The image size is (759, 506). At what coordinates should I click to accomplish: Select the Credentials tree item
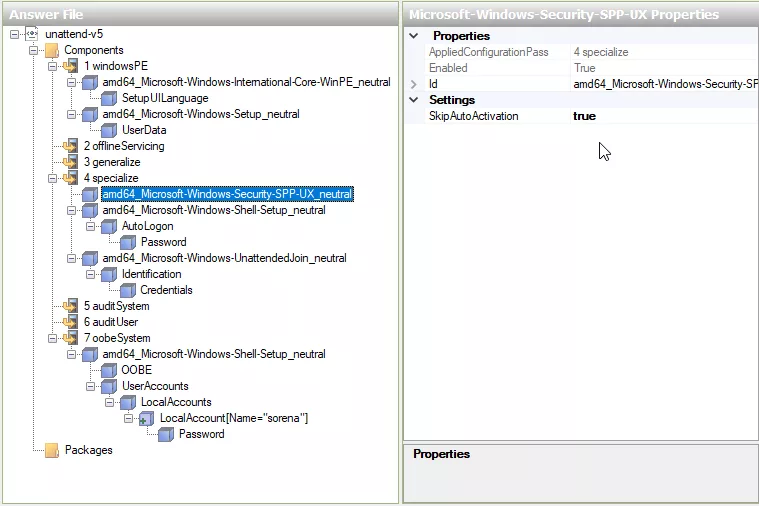click(x=167, y=290)
